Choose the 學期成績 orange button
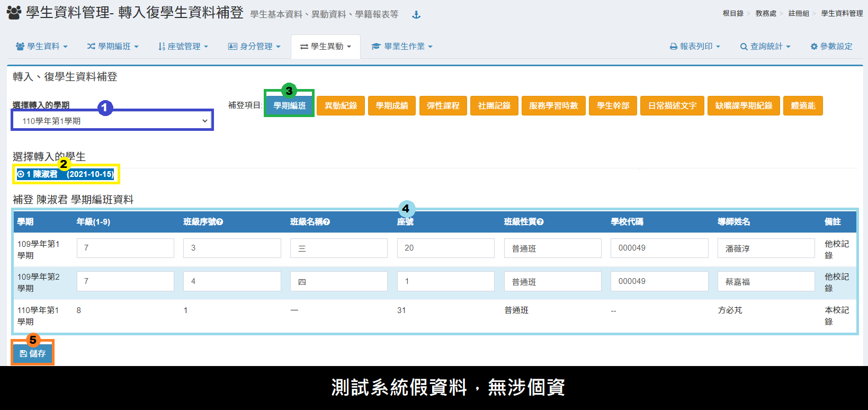This screenshot has height=410, width=868. pos(392,105)
